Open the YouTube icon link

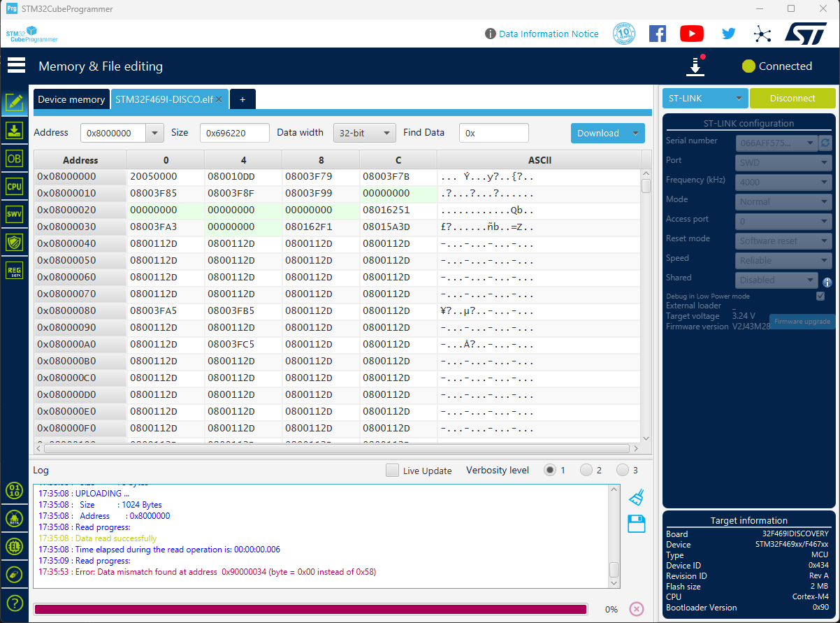691,34
